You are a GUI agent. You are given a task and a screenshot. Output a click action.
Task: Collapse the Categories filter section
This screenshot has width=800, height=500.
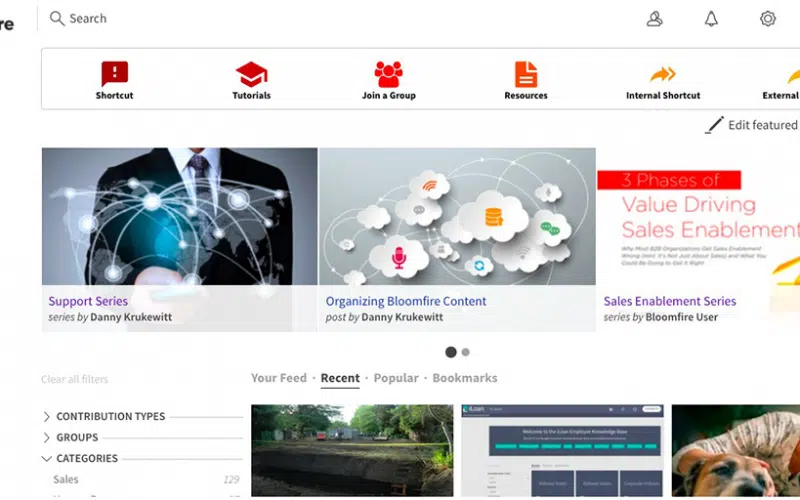86,458
